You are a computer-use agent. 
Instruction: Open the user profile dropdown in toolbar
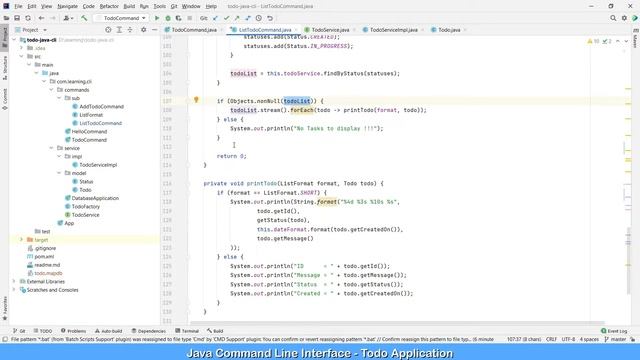[x=68, y=18]
